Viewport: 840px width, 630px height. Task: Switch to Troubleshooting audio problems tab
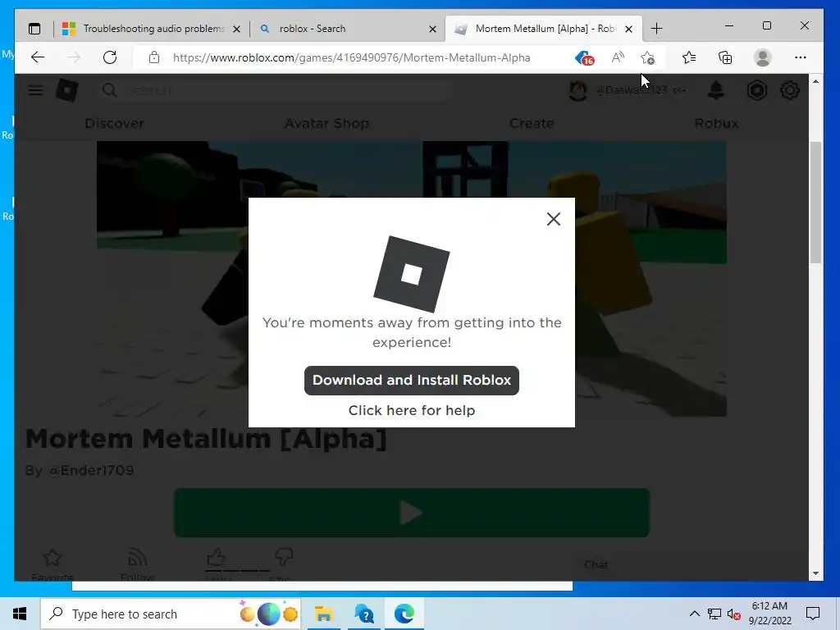pyautogui.click(x=153, y=29)
